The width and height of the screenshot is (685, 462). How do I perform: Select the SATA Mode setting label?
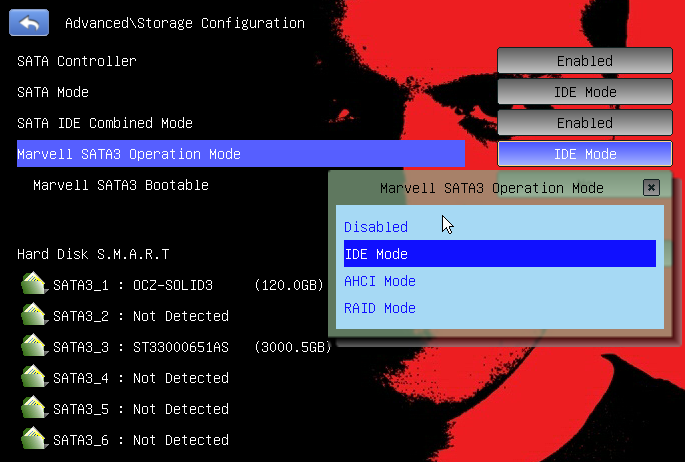[x=53, y=92]
